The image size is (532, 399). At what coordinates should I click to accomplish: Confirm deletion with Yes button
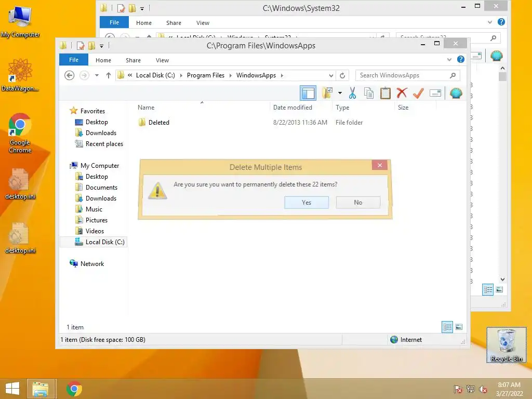pyautogui.click(x=307, y=203)
